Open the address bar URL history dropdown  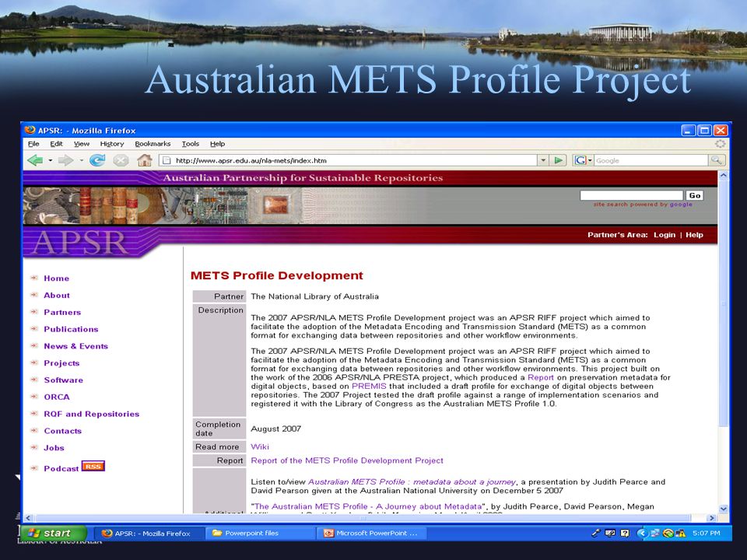click(543, 160)
